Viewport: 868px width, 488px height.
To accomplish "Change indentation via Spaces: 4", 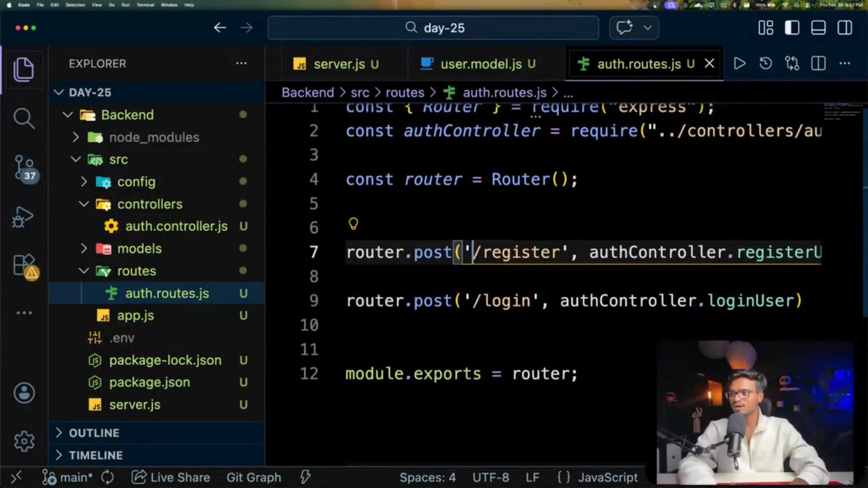I will coord(427,478).
